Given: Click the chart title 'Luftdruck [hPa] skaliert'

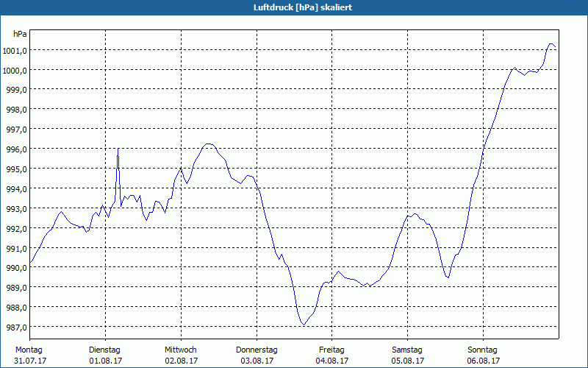Looking at the screenshot, I should click(303, 7).
